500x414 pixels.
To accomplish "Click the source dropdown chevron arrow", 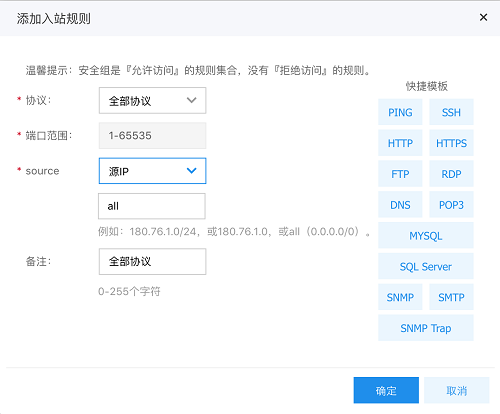I will click(191, 171).
